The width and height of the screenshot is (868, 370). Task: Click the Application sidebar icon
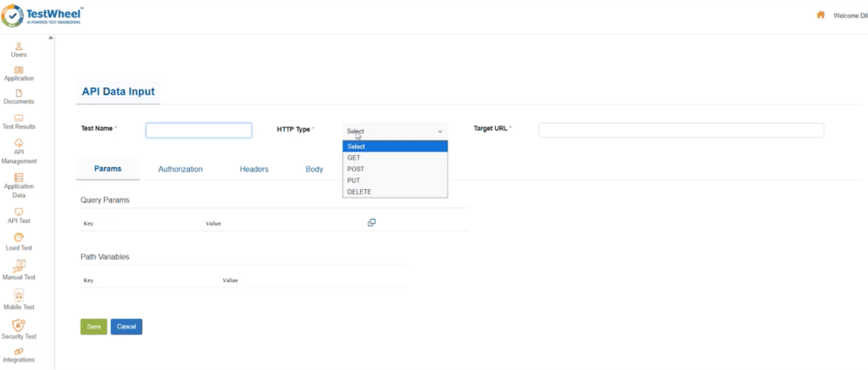click(19, 70)
